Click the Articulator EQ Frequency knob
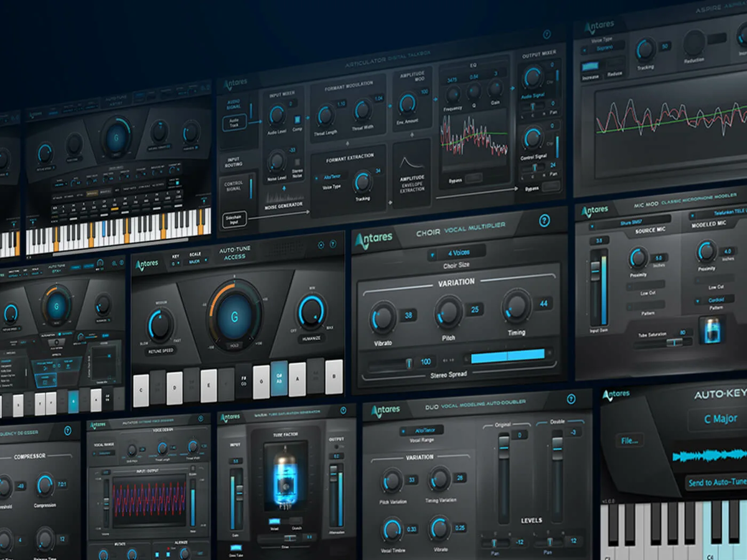Image resolution: width=747 pixels, height=560 pixels. pyautogui.click(x=453, y=95)
